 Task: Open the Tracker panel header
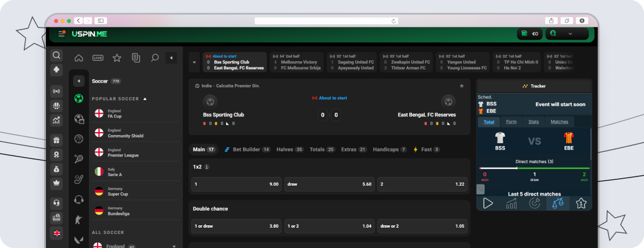pos(534,86)
